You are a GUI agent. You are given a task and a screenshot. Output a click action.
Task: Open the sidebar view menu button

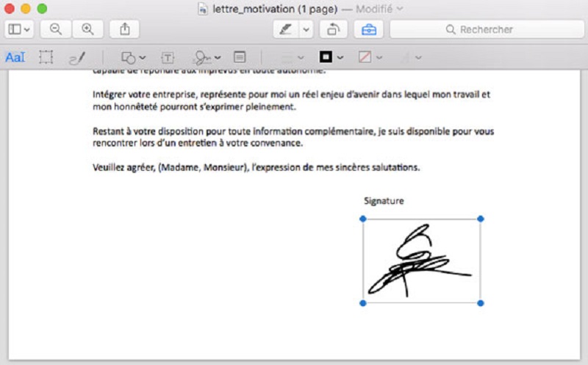pos(19,29)
